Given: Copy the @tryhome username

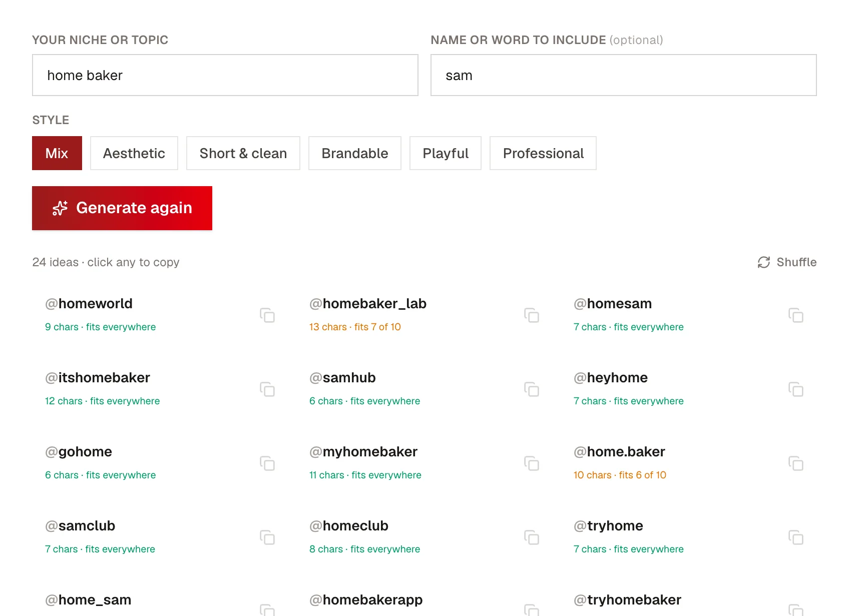Looking at the screenshot, I should 796,537.
